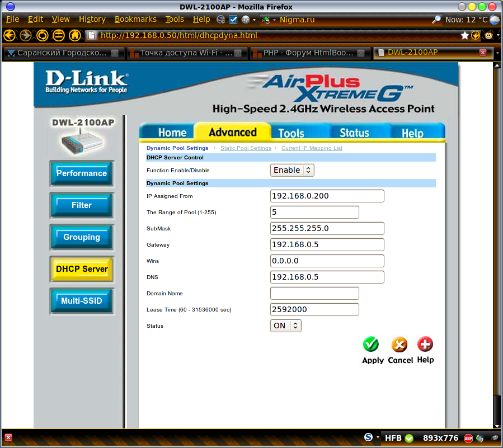Click the globe sync arrows status bar icon
This screenshot has height=448, width=503.
[480, 438]
